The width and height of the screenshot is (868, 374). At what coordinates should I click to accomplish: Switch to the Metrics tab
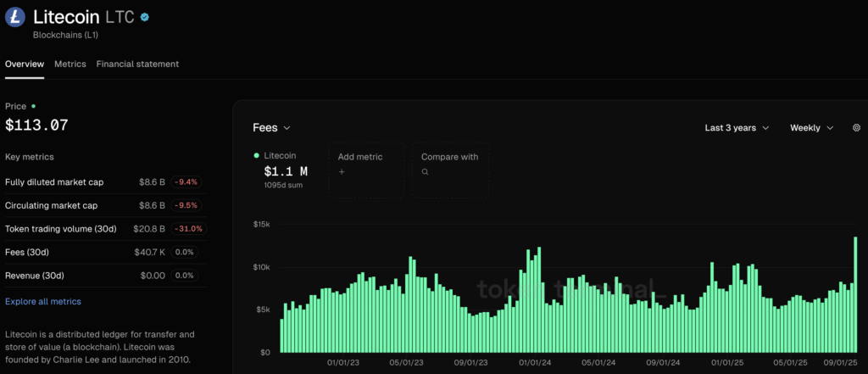[70, 64]
